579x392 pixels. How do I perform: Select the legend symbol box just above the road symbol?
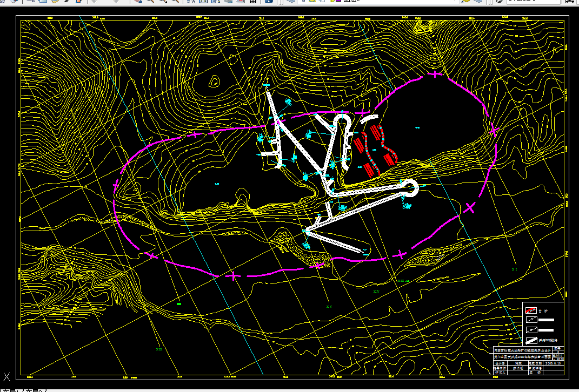[531, 330]
